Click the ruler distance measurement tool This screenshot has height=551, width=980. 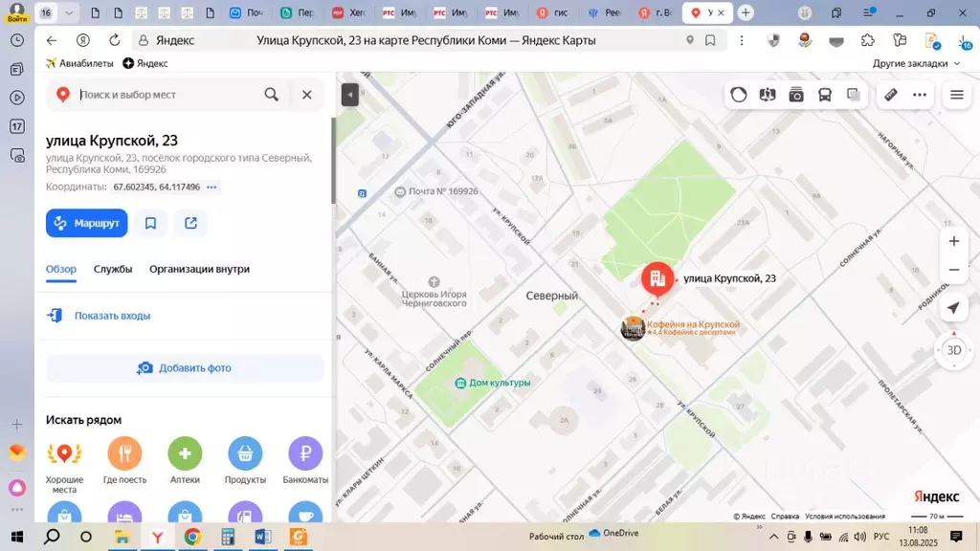point(890,95)
